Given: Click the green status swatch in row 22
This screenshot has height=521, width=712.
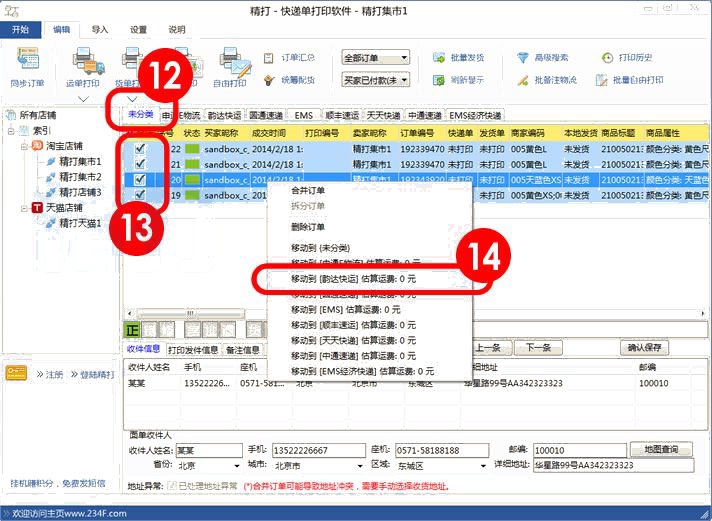Looking at the screenshot, I should 191,149.
